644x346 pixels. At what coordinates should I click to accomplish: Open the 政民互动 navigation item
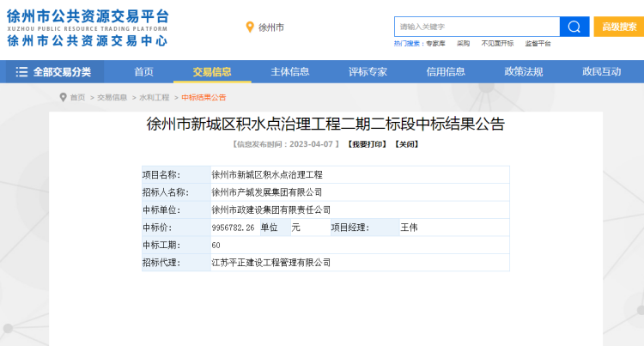click(x=601, y=72)
